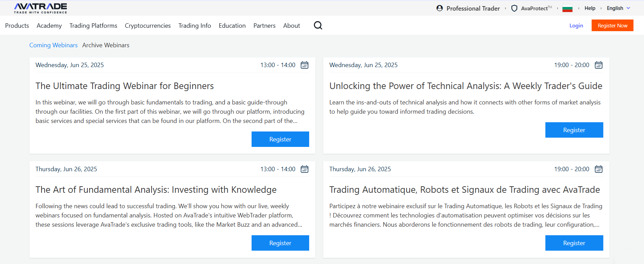
Task: Register for The Art of Fundamental Analysis
Action: coord(280,243)
